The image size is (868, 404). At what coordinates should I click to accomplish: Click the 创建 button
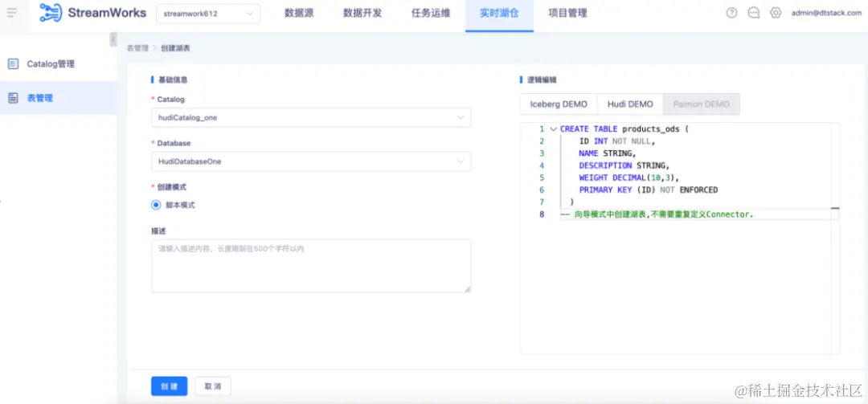(x=170, y=386)
